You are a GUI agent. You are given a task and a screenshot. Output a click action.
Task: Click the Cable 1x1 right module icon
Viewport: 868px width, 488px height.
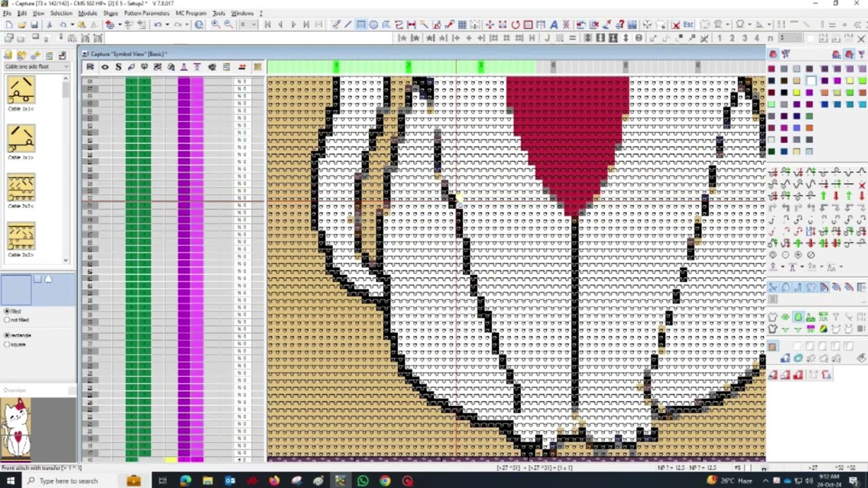point(21,139)
